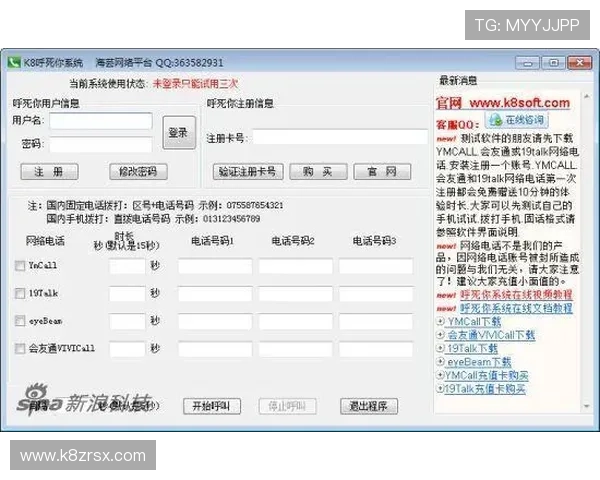The image size is (600, 480).
Task: Open the 官网 website button
Action: (382, 171)
